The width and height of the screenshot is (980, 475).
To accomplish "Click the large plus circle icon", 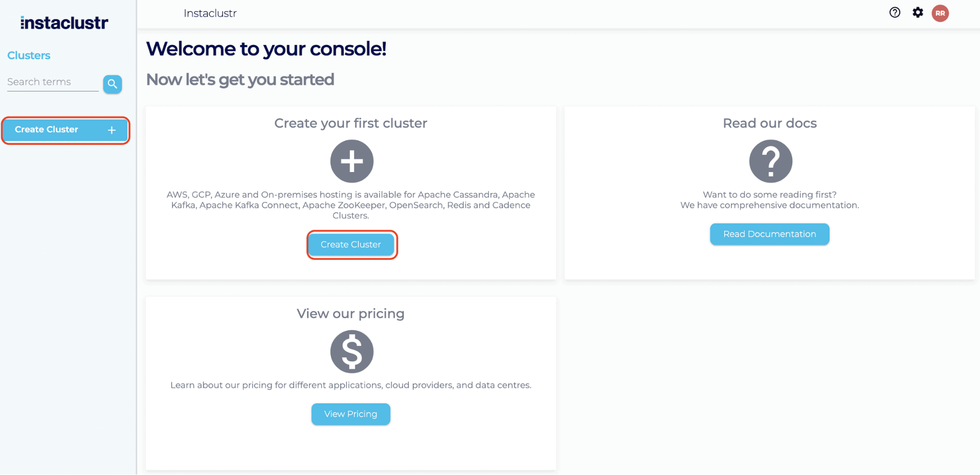I will pos(352,161).
